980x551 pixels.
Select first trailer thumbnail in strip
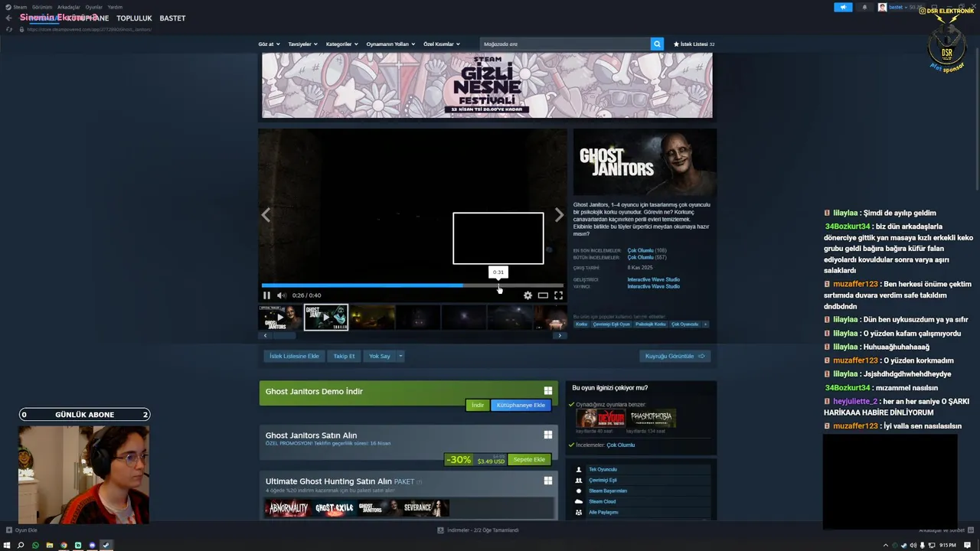point(280,317)
